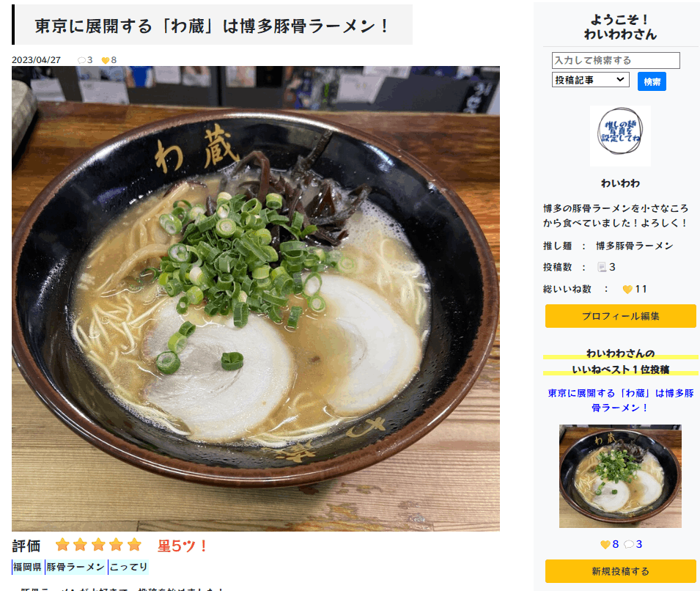Click the blue 検索 button

pyautogui.click(x=652, y=81)
